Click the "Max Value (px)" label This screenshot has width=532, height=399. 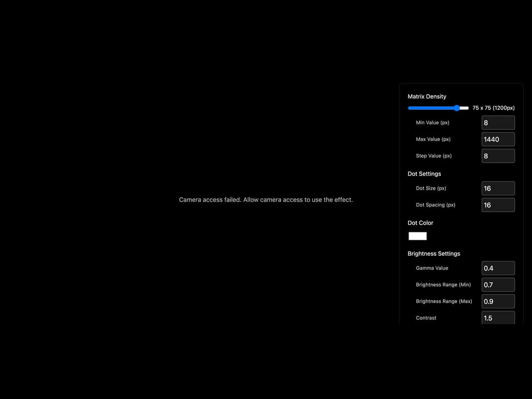[x=433, y=139]
